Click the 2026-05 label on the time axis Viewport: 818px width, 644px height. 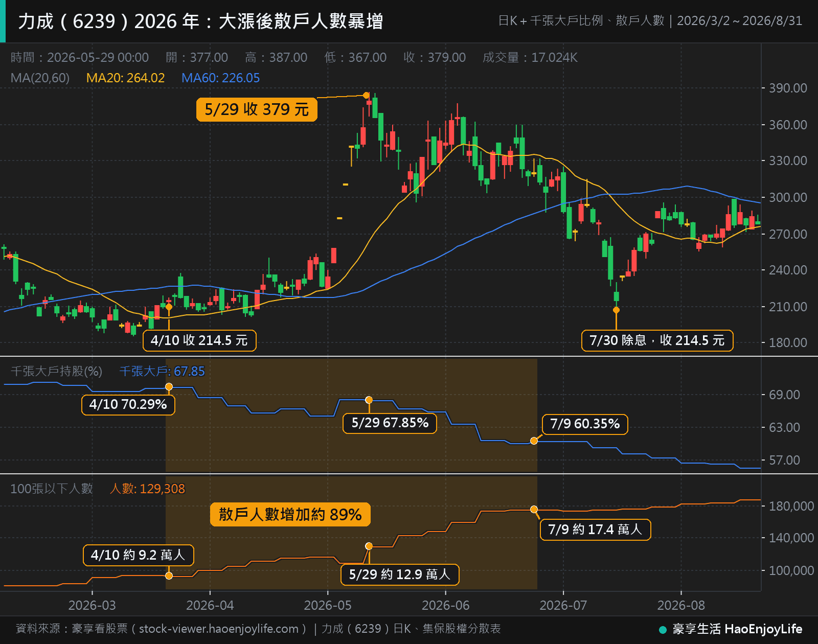tap(328, 605)
